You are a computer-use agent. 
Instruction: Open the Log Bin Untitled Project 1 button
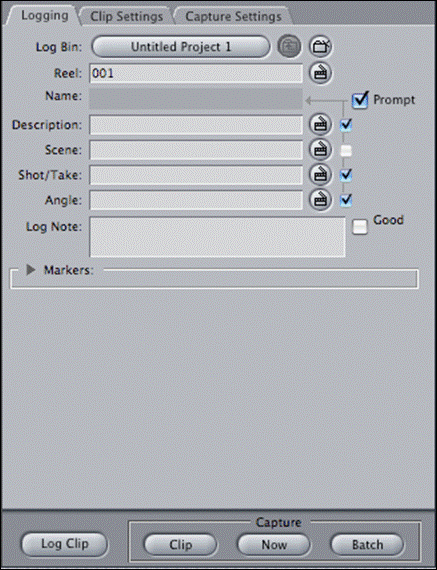pos(181,47)
